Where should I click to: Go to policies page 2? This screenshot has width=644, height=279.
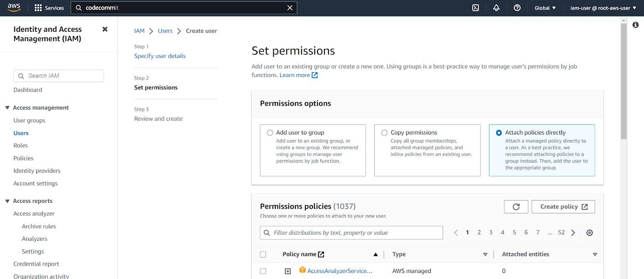pos(479,233)
